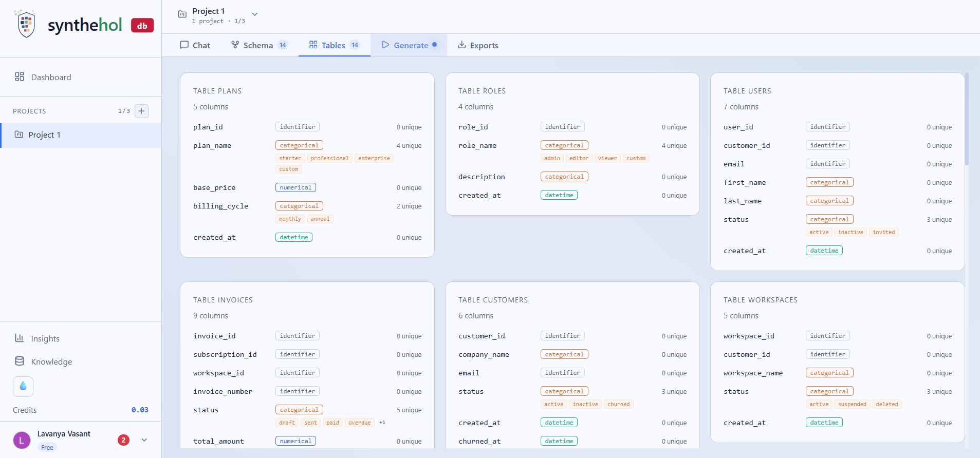Viewport: 980px width, 458px height.
Task: Open Knowledge in the sidebar
Action: point(81,361)
